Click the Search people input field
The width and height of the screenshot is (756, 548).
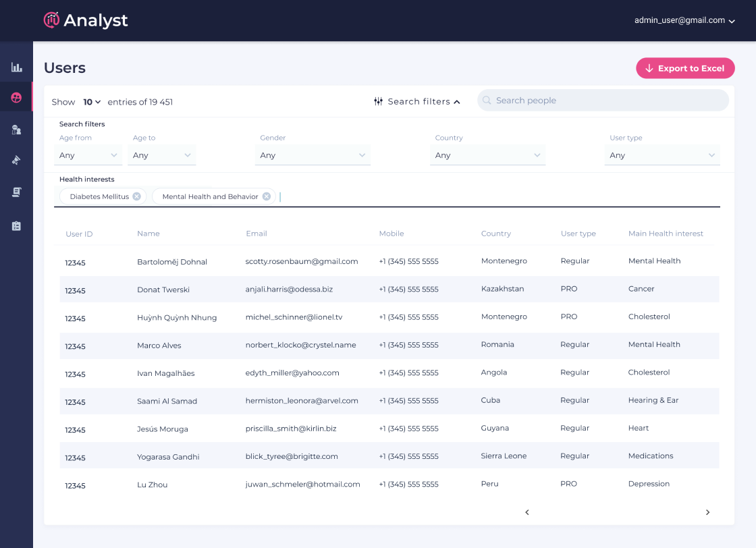(x=607, y=101)
